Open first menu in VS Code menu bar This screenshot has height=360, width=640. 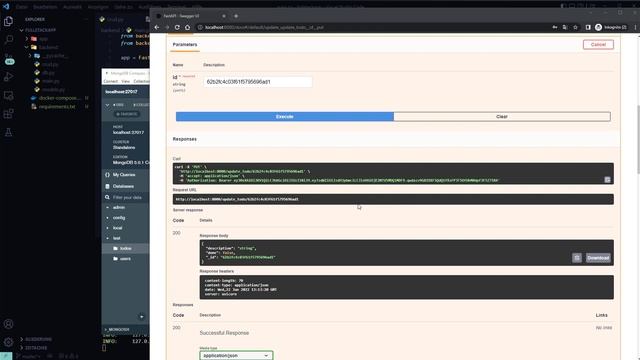coord(22,7)
